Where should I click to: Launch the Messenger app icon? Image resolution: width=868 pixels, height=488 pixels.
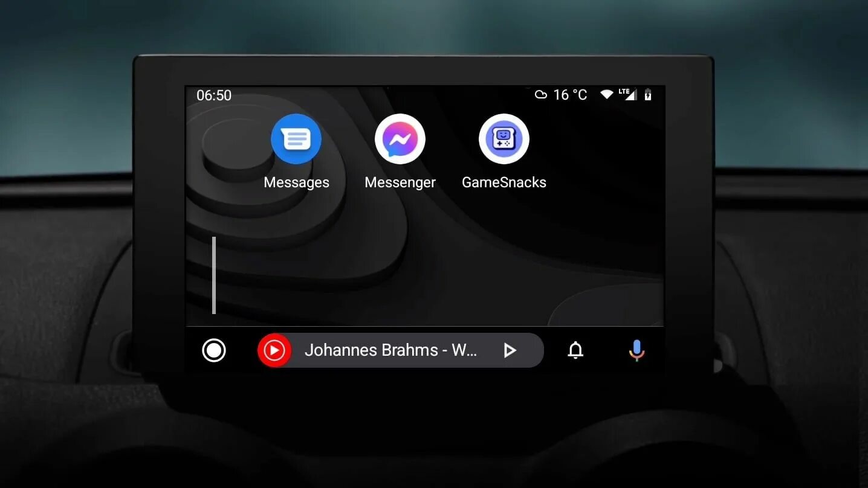point(400,139)
